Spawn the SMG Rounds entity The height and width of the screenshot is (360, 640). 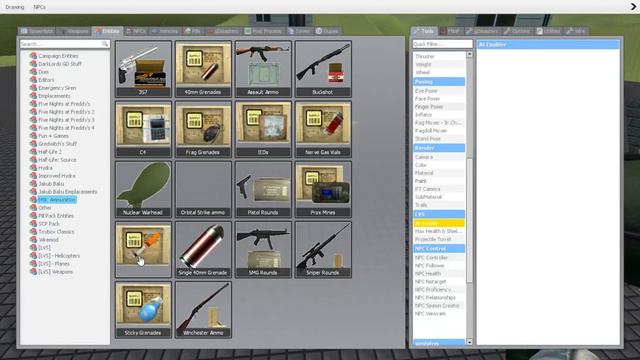[263, 249]
